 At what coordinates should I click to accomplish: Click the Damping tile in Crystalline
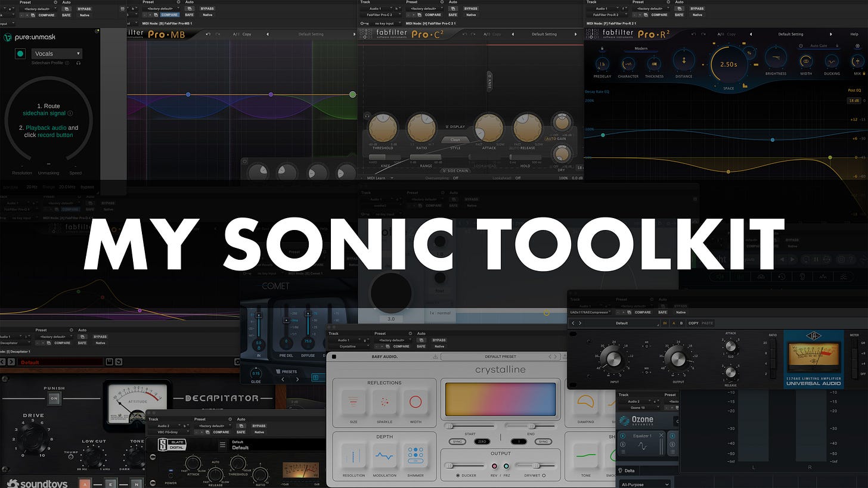[x=586, y=402]
